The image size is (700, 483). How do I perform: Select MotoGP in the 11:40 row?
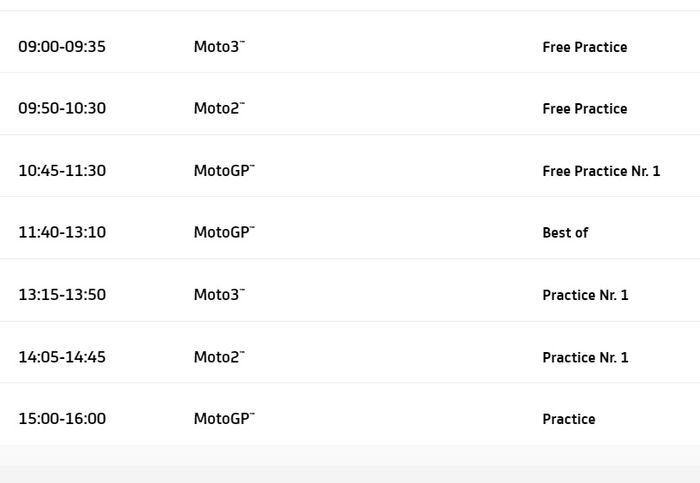coord(224,232)
